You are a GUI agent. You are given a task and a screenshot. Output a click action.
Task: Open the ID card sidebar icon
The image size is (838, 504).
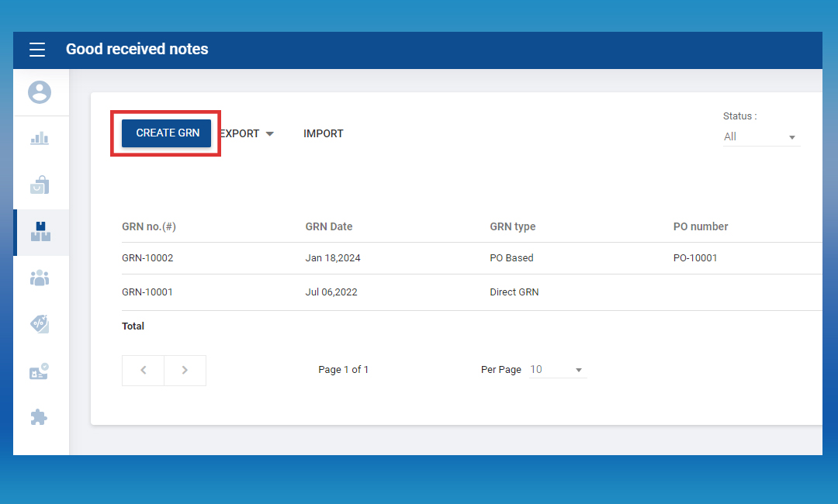pos(40,371)
